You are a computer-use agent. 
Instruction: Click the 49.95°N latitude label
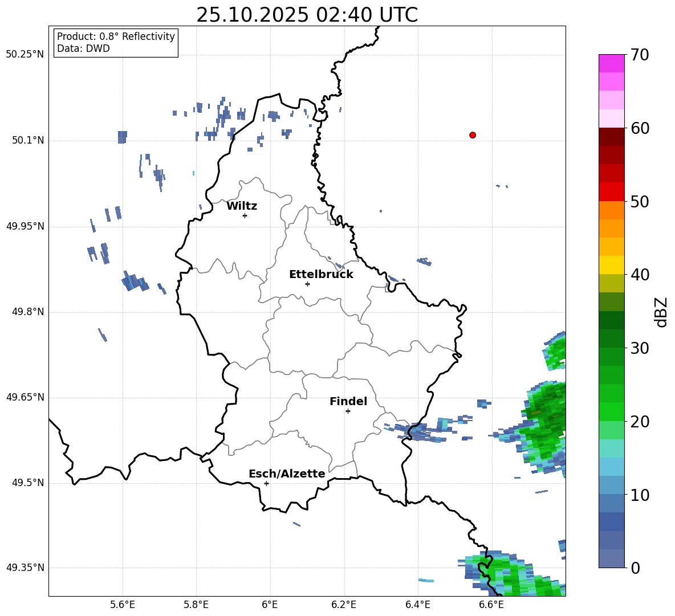(x=25, y=226)
